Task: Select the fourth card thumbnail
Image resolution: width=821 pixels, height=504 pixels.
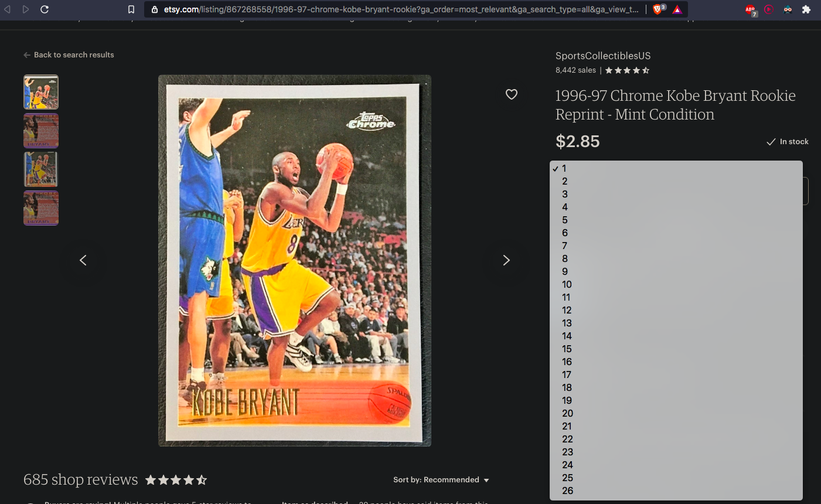Action: point(41,208)
